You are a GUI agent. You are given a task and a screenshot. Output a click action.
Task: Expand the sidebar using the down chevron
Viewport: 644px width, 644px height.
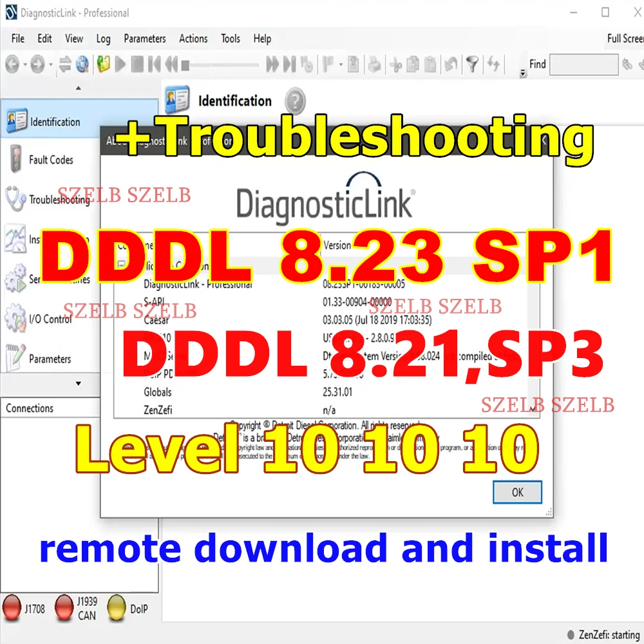(x=79, y=384)
